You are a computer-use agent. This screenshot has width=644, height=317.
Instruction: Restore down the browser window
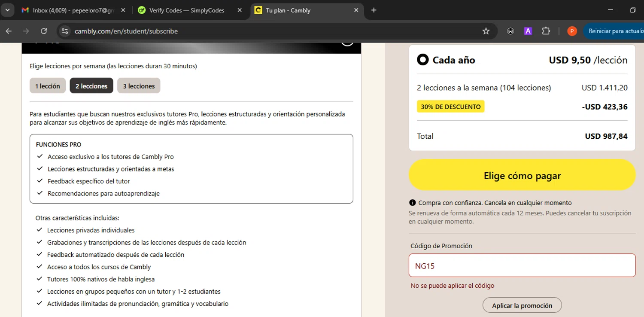[632, 10]
